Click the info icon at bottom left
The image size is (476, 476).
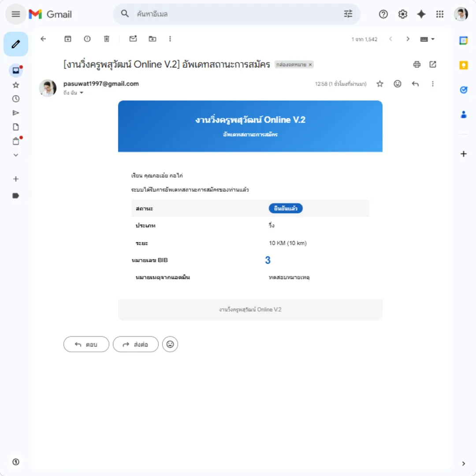pos(16,462)
